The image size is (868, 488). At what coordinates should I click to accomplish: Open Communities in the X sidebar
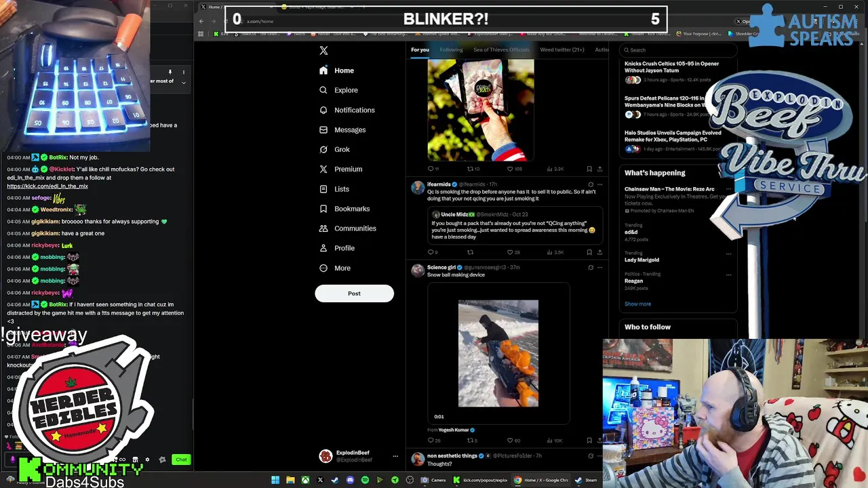coord(348,228)
